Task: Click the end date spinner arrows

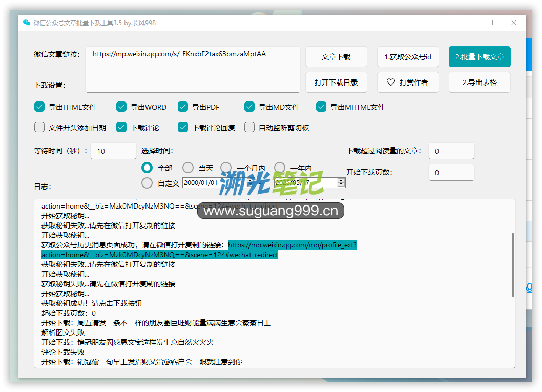Action: click(x=341, y=182)
